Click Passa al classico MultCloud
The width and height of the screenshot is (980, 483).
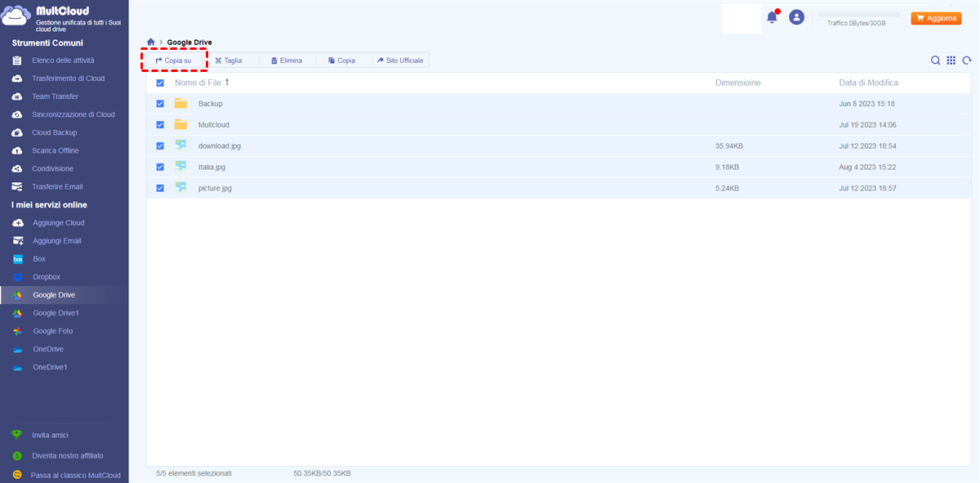75,475
